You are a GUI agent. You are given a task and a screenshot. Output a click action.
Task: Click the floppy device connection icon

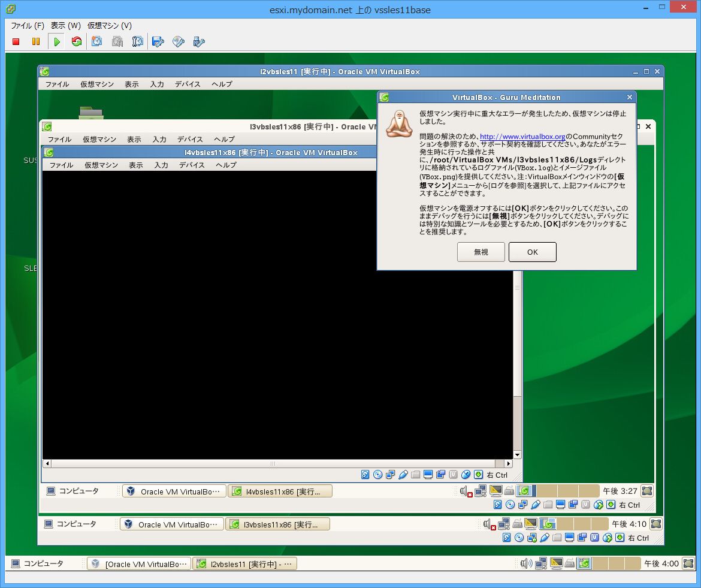[158, 41]
